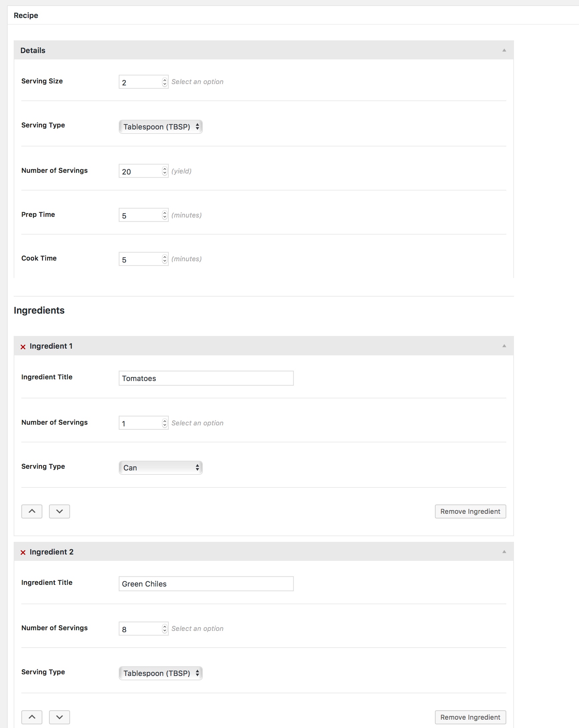Move Ingredient 2 down with arrow button

(59, 717)
